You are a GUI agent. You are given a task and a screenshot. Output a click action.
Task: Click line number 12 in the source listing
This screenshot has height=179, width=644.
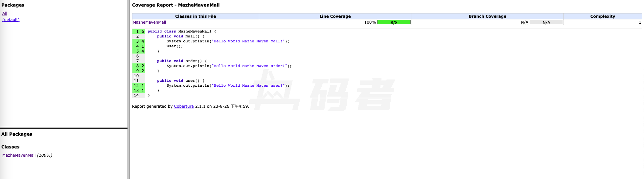point(136,86)
